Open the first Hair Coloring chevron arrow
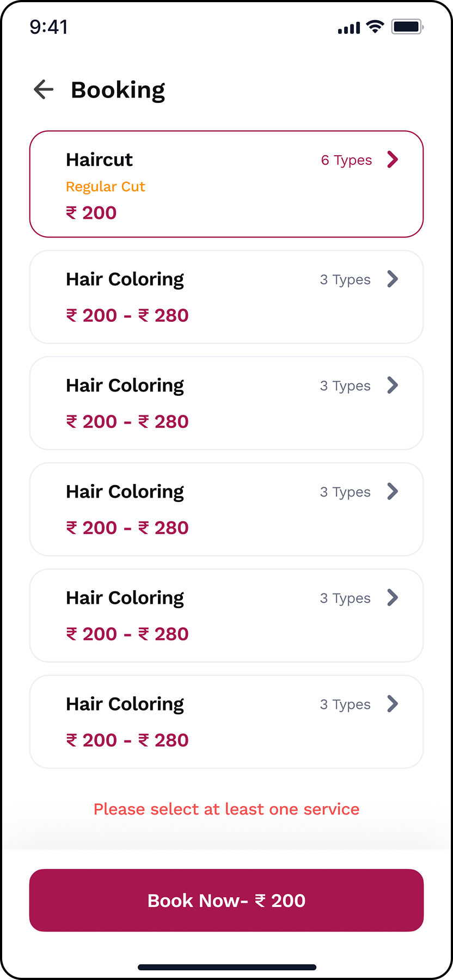The height and width of the screenshot is (980, 453). [393, 279]
